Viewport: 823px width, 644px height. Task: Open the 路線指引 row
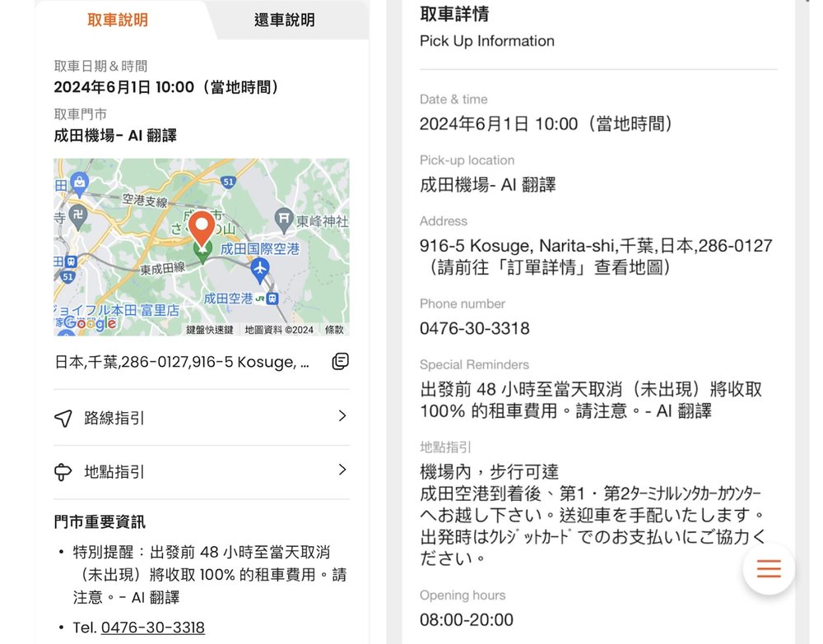pos(201,418)
